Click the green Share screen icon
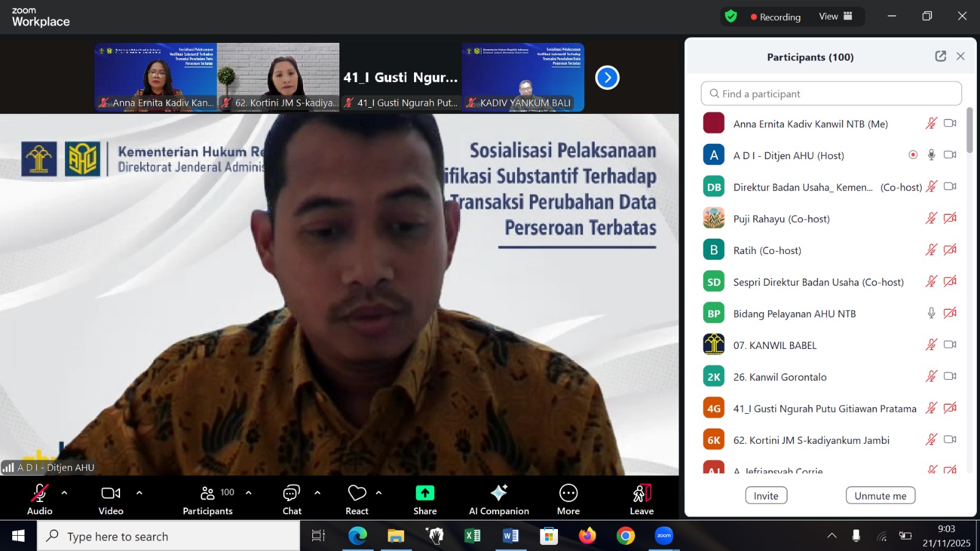The height and width of the screenshot is (551, 980). 424,493
